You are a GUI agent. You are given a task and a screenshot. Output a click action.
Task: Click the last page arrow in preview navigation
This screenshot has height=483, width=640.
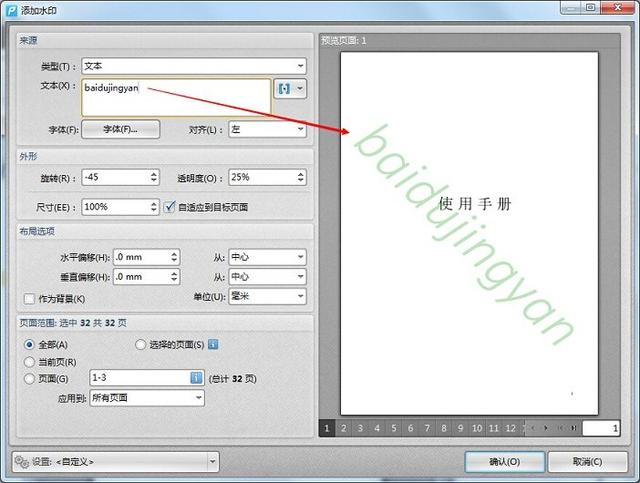[573, 428]
